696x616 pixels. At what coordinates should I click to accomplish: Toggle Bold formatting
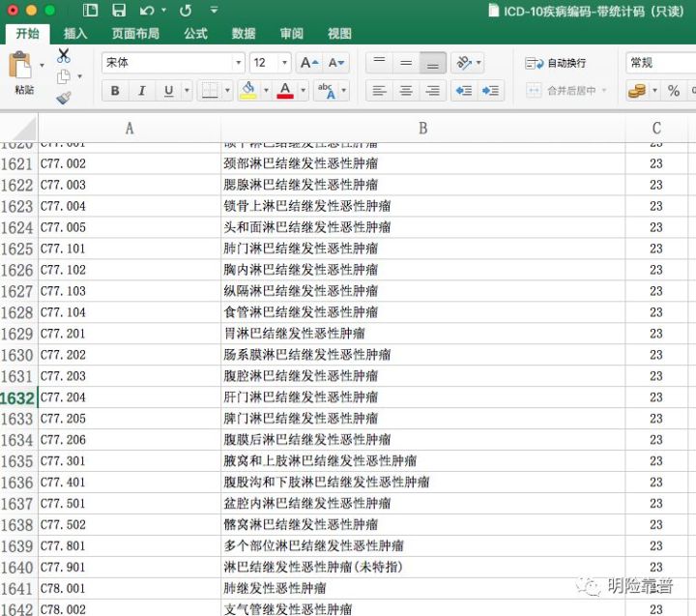coord(115,91)
